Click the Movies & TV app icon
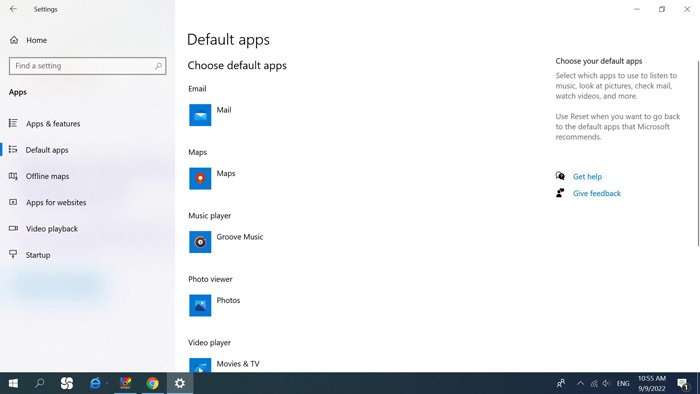The height and width of the screenshot is (394, 700). (200, 365)
